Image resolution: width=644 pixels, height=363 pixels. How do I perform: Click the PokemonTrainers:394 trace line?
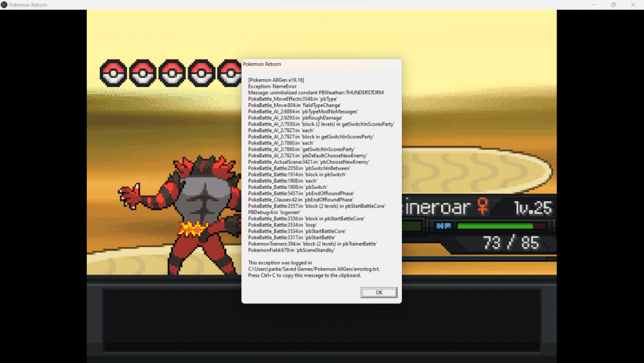[x=312, y=244]
